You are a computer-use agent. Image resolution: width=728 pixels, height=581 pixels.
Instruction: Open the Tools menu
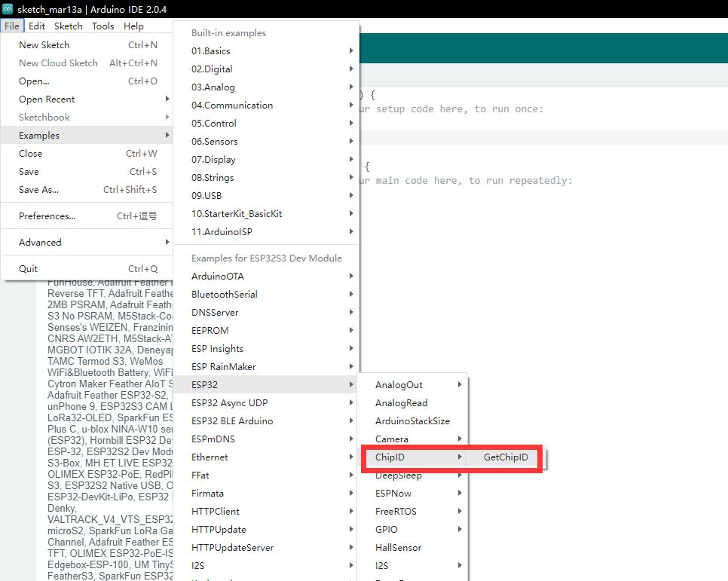103,26
